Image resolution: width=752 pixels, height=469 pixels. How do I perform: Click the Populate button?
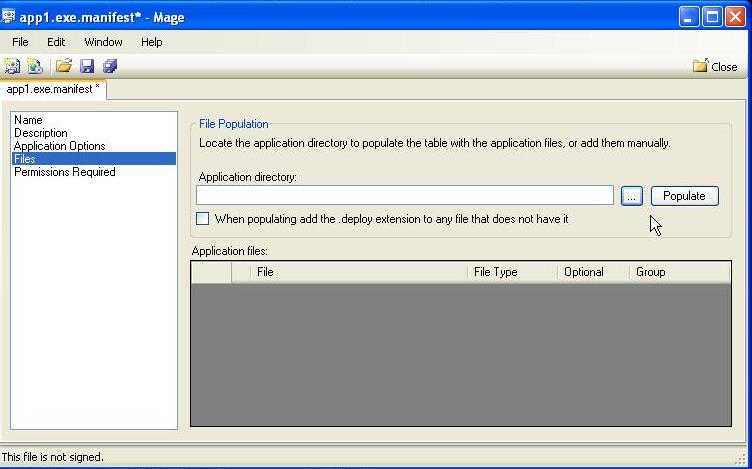click(684, 196)
